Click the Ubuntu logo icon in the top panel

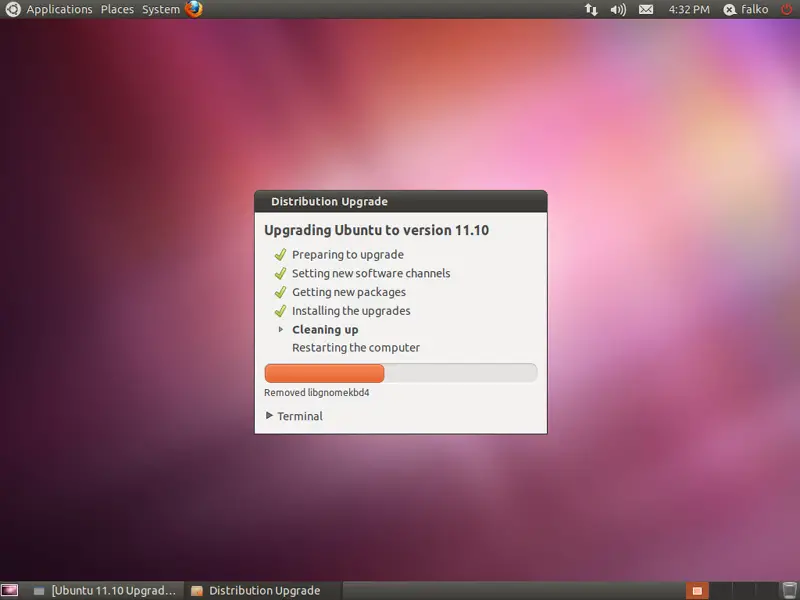(13, 9)
